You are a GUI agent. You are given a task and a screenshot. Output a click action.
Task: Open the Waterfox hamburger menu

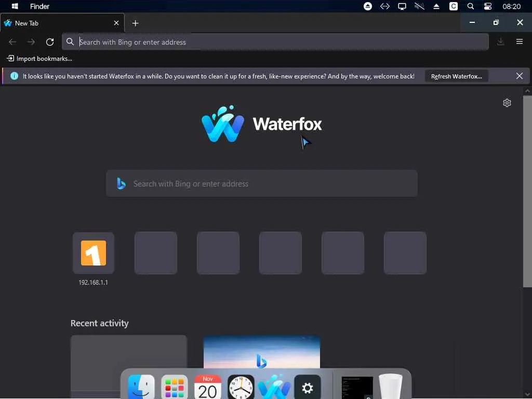point(520,42)
